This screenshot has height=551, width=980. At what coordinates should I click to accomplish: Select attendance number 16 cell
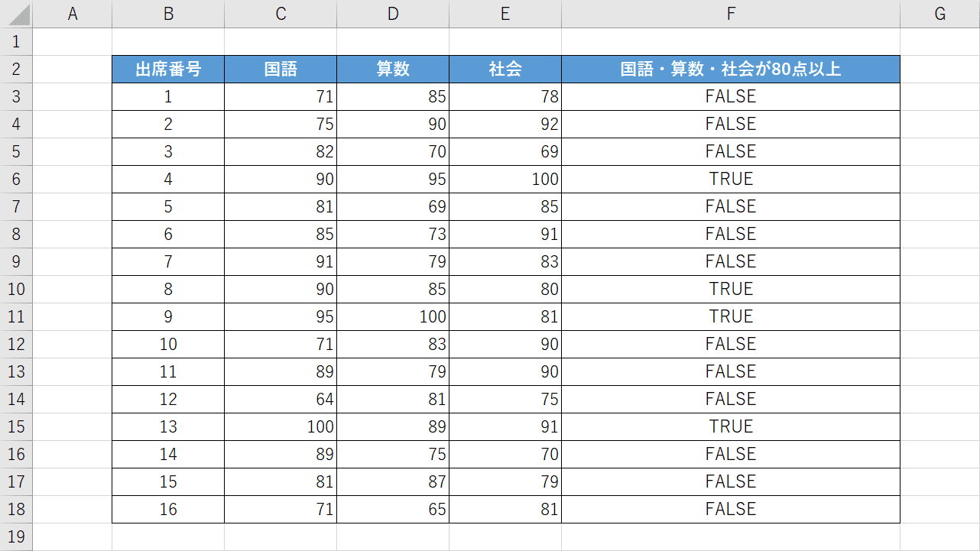point(168,509)
